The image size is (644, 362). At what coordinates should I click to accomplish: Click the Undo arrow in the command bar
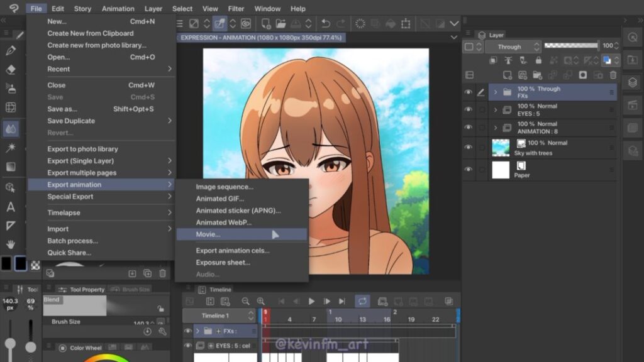(x=325, y=24)
